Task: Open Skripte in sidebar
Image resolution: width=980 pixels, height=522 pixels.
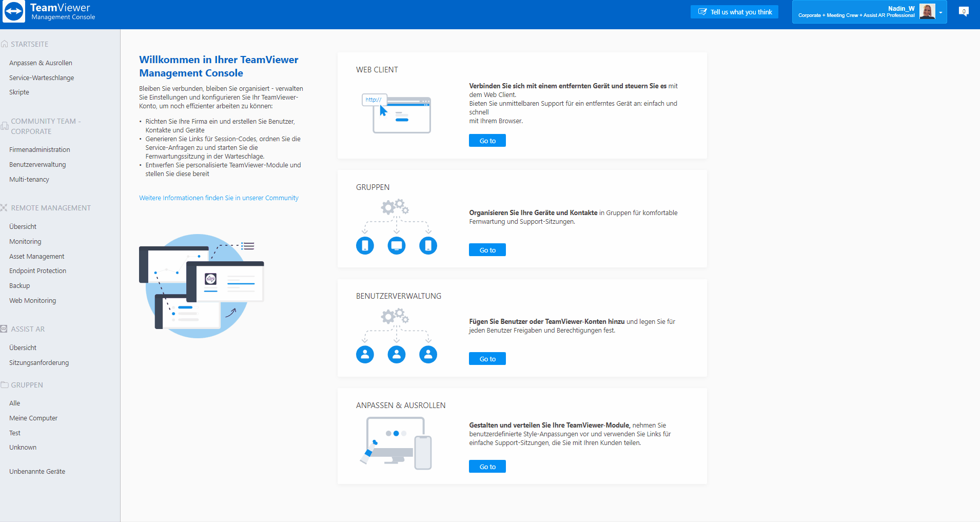Action: [19, 92]
